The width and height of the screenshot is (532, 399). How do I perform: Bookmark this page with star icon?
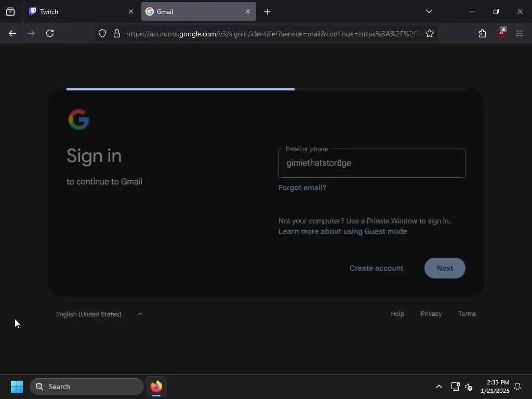tap(430, 33)
